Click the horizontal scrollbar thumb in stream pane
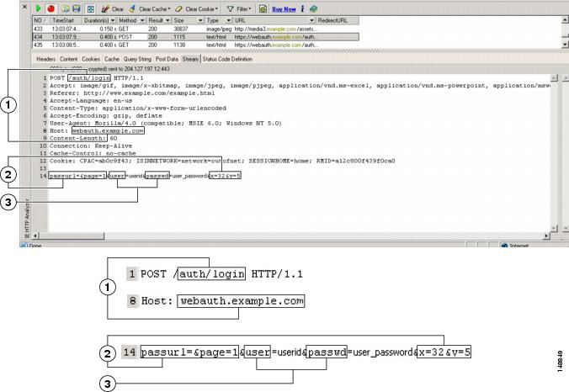The height and width of the screenshot is (392, 569). pos(72,236)
